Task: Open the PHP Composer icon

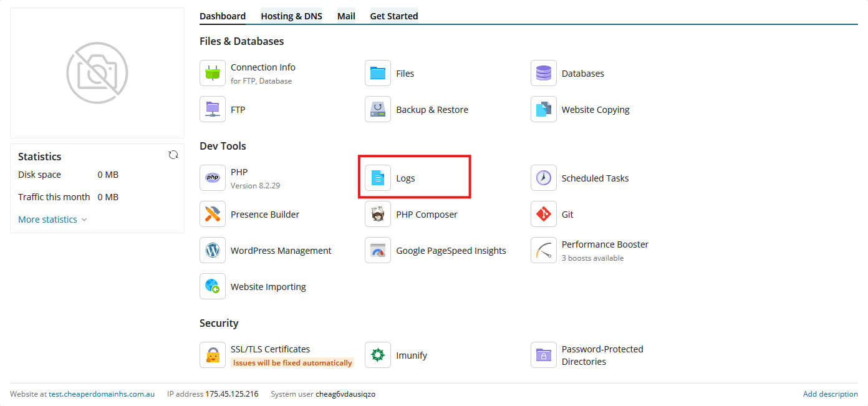Action: click(378, 215)
